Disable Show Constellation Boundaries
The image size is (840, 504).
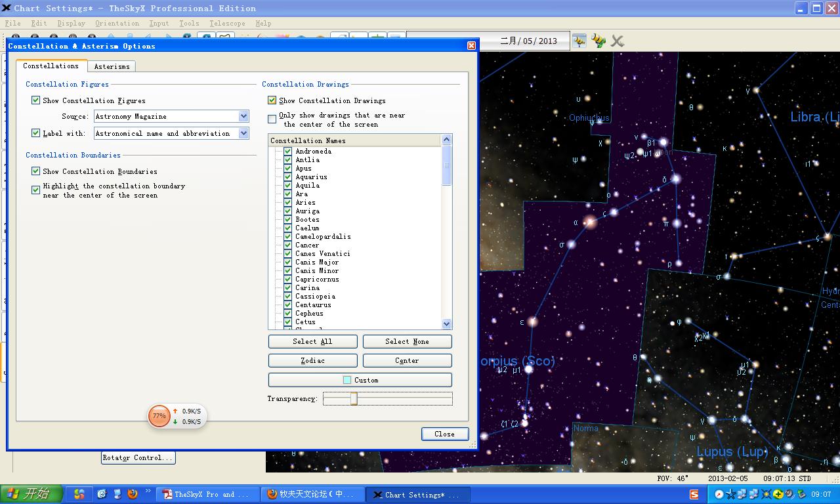(x=36, y=171)
